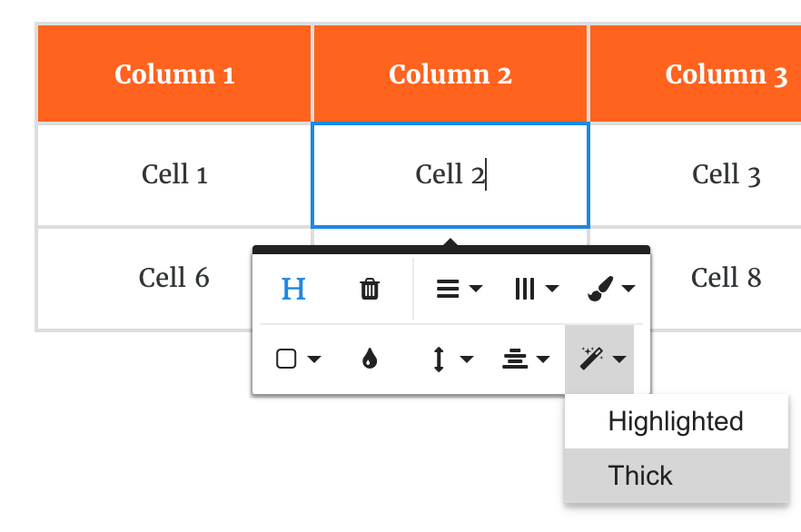Click the Column 2 header cell
This screenshot has width=801, height=532.
(x=450, y=74)
